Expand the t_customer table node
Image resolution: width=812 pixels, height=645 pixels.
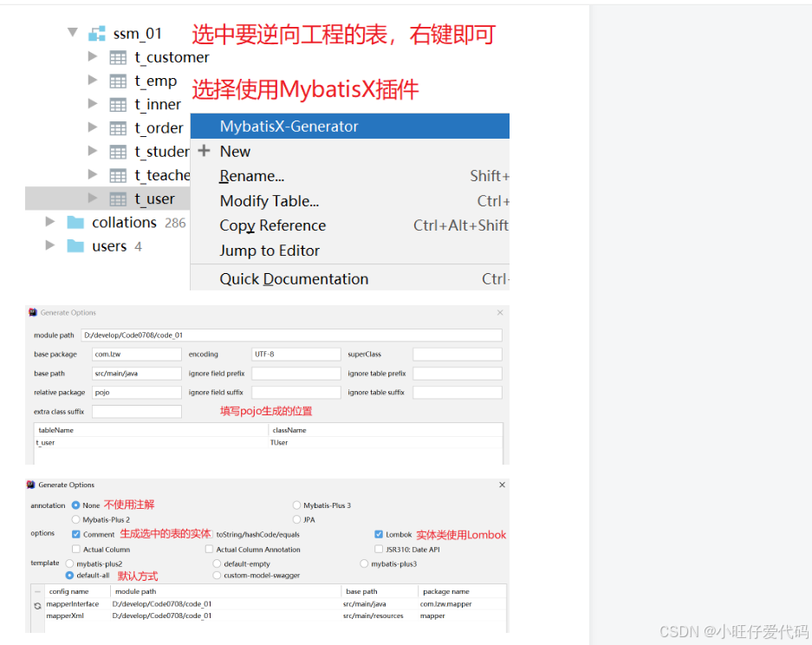[93, 56]
